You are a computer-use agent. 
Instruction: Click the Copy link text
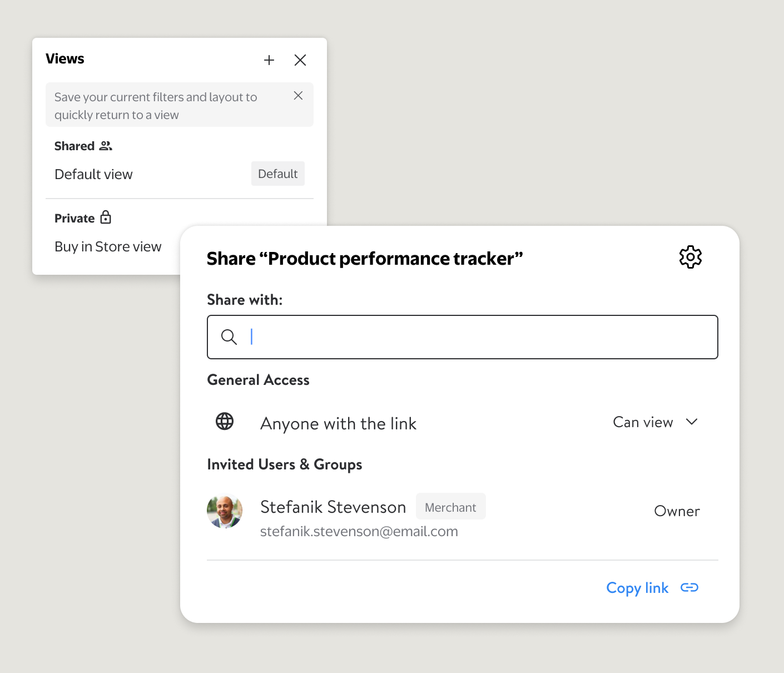click(637, 588)
